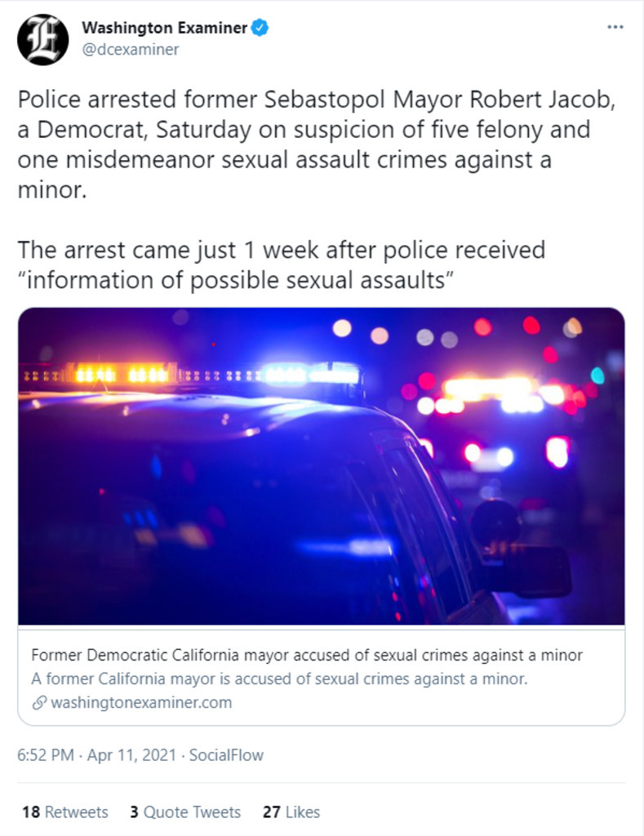
Task: Open headline 'Former Democratic California mayor accused'
Action: click(307, 656)
